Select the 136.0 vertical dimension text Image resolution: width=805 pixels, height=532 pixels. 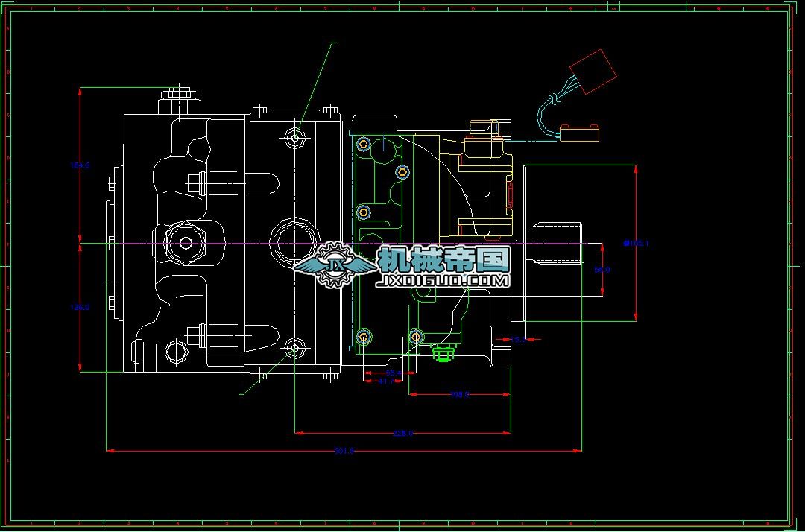click(80, 307)
